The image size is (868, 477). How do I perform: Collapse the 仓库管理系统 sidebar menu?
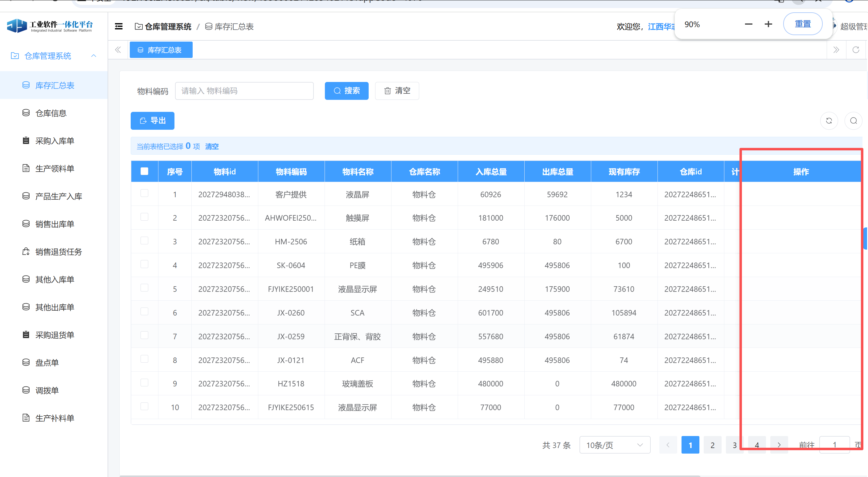pos(54,56)
